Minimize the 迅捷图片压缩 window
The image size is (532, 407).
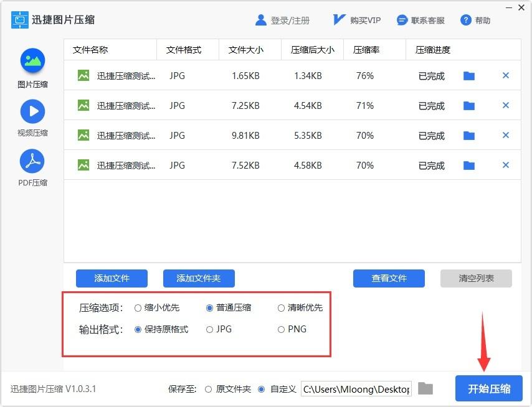509,7
